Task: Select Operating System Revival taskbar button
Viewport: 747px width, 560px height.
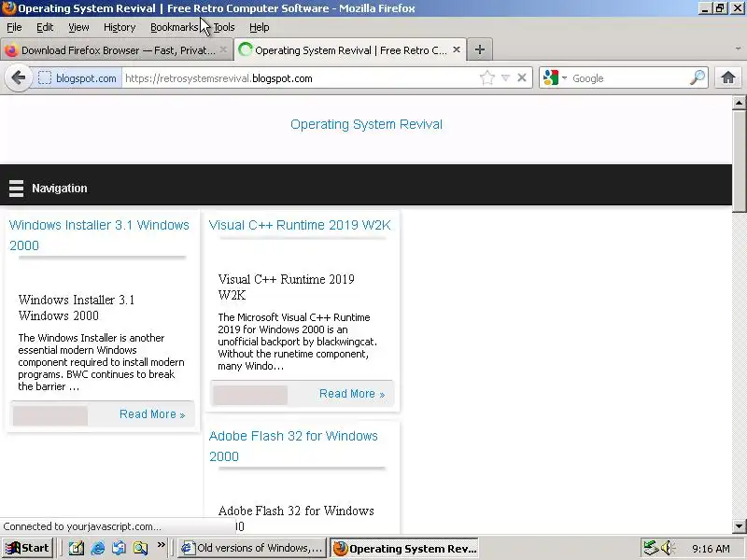Action: click(404, 548)
